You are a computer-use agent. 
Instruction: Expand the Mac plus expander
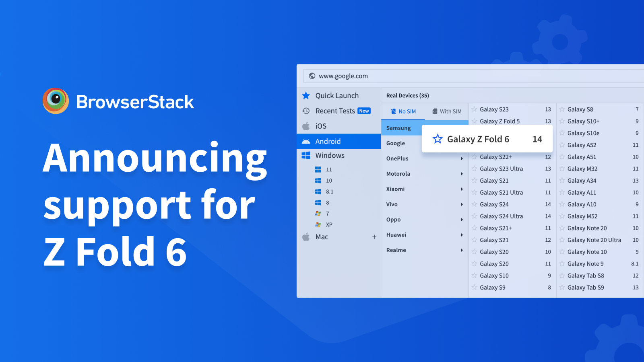pos(374,237)
